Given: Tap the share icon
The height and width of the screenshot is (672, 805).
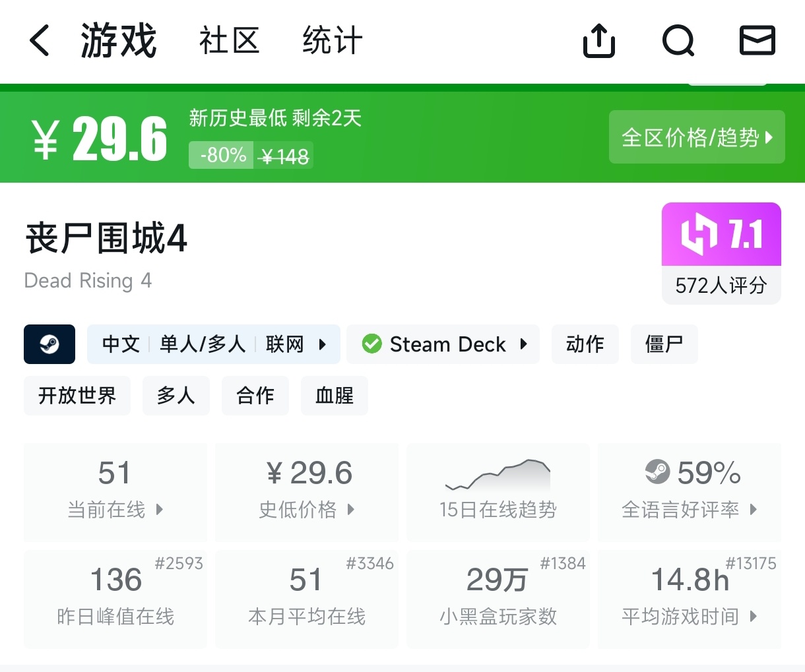Looking at the screenshot, I should tap(599, 41).
